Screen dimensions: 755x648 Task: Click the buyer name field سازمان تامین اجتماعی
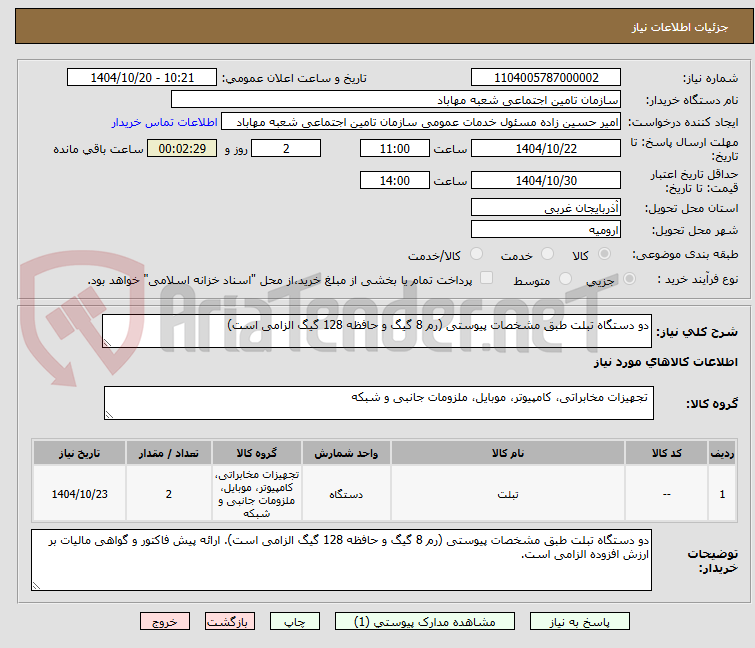point(396,100)
